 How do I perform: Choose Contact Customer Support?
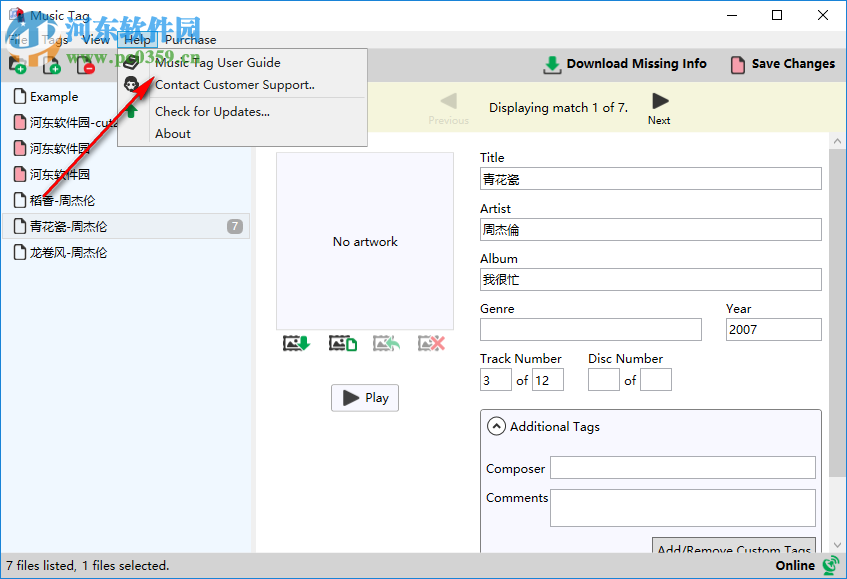coord(235,85)
